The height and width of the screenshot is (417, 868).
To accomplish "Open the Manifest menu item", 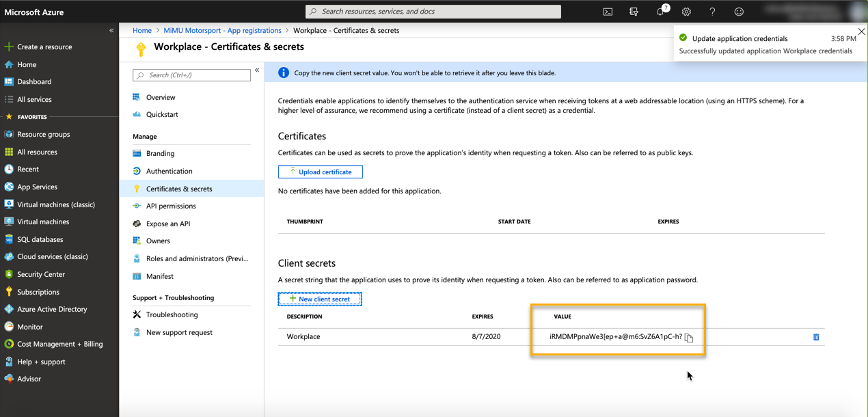I will (x=160, y=276).
